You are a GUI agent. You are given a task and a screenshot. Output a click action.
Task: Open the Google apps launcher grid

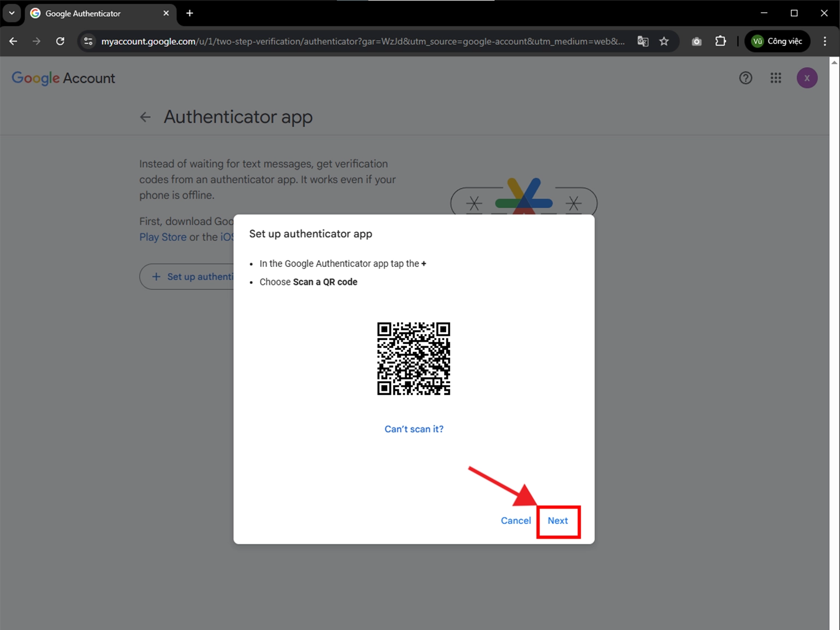[x=775, y=78]
